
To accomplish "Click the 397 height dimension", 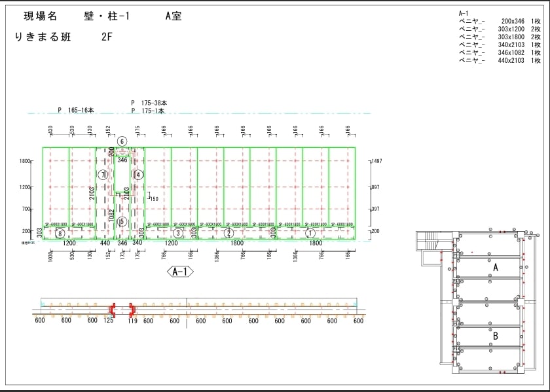I will pos(375,209).
